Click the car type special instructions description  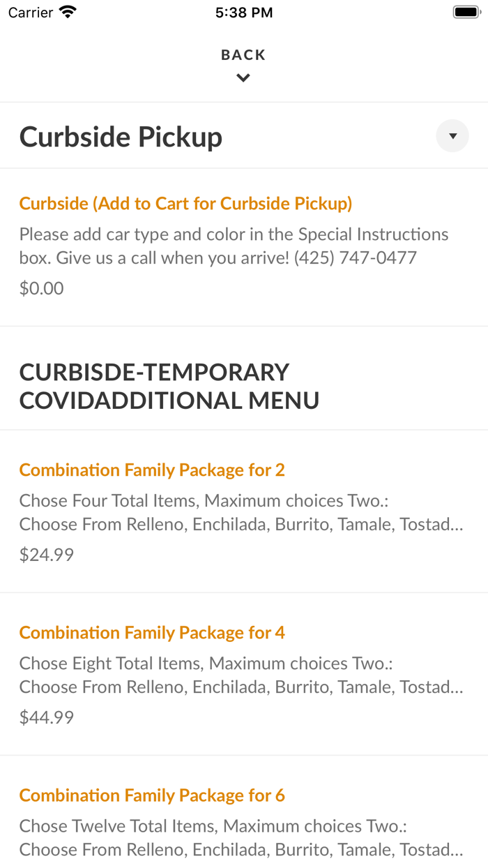click(x=234, y=246)
